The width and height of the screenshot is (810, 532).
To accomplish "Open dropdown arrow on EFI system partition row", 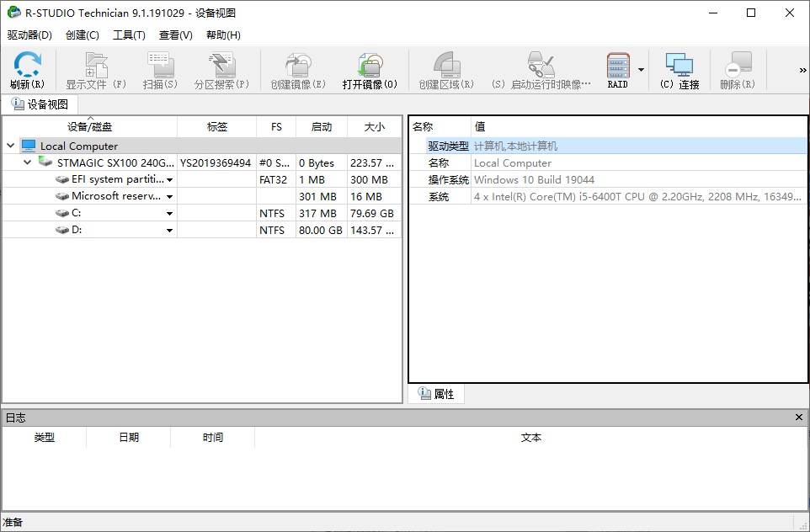I will pos(169,180).
